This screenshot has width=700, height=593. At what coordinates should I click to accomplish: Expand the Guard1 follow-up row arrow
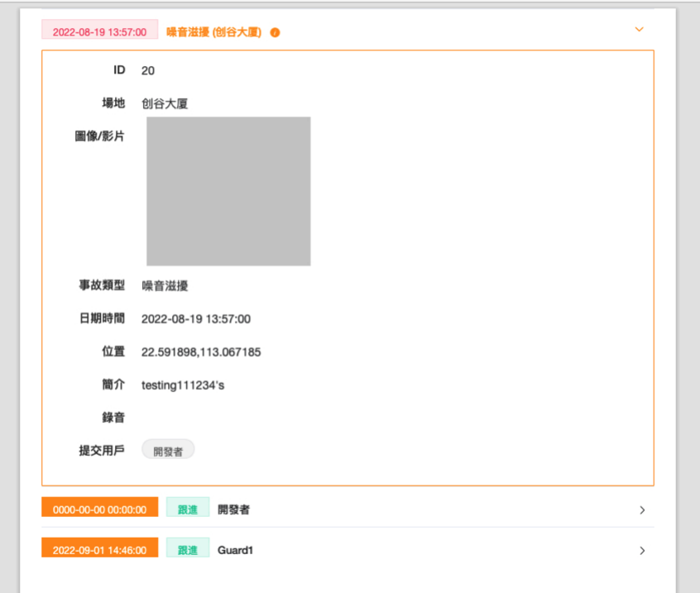[642, 550]
